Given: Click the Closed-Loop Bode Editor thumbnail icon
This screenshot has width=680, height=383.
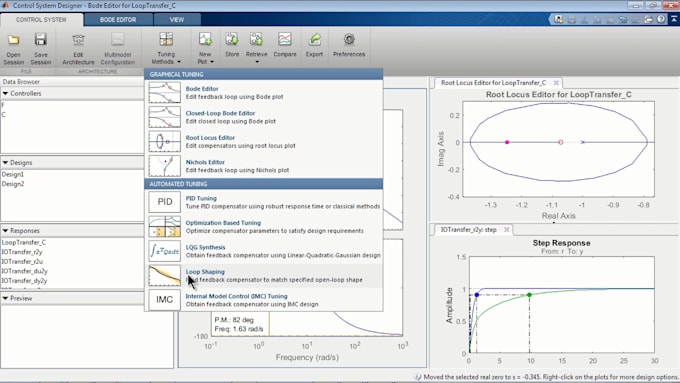Looking at the screenshot, I should [164, 117].
